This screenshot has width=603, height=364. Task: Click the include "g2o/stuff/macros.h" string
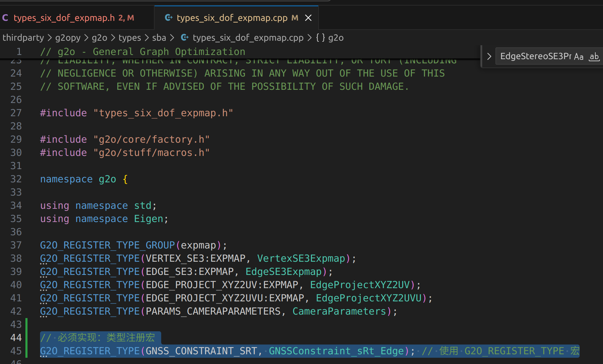point(151,152)
